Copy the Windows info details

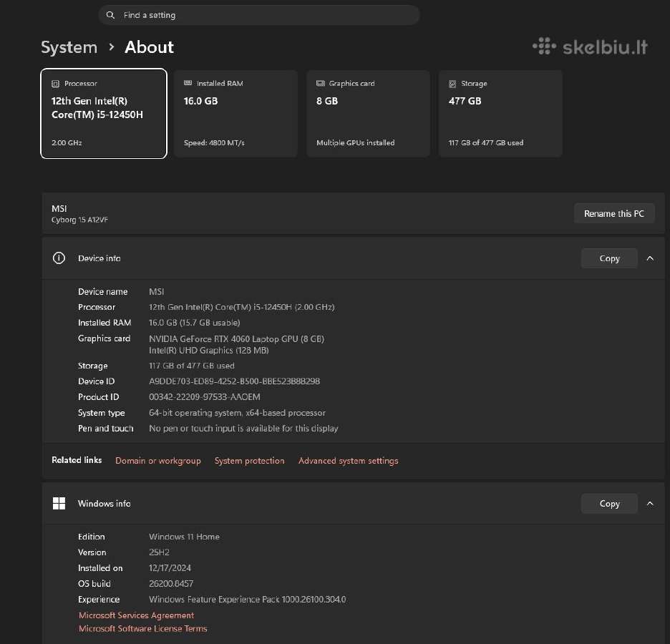point(609,504)
